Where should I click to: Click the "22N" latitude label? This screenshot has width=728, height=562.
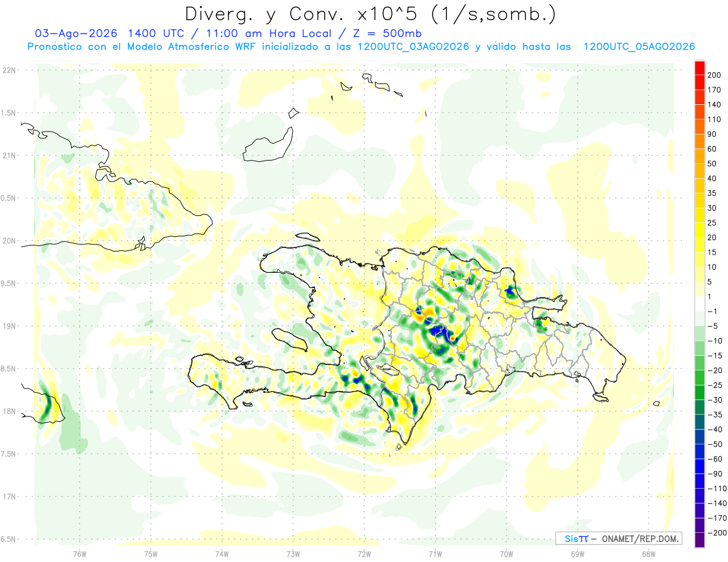click(9, 70)
